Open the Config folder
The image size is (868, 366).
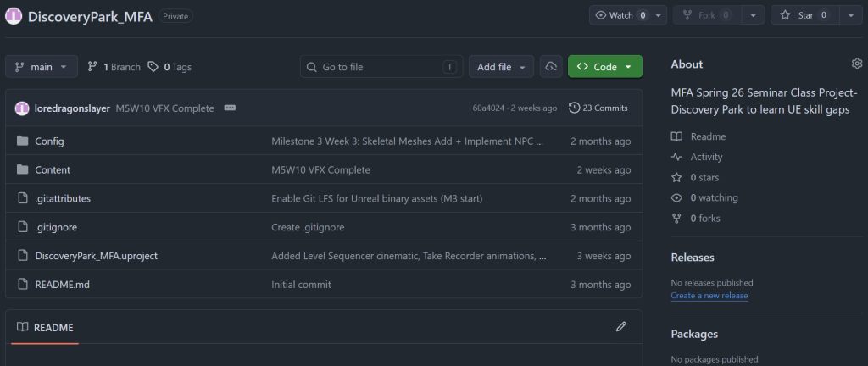click(49, 141)
